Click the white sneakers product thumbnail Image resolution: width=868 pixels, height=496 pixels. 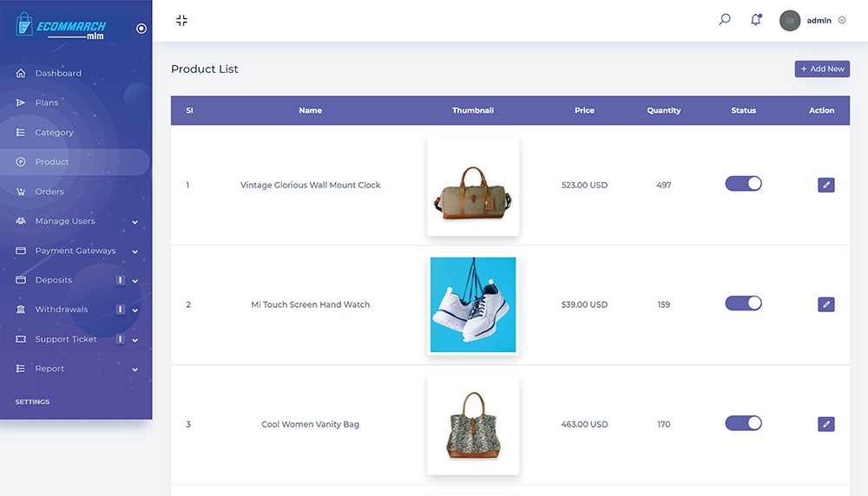tap(473, 304)
